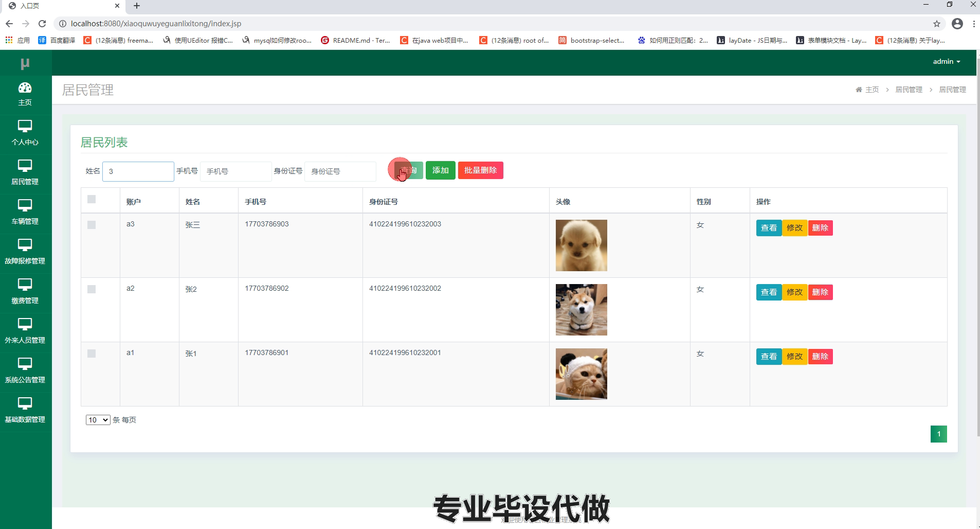This screenshot has width=980, height=529.
Task: Click 查看 for resident 张三
Action: coord(769,228)
